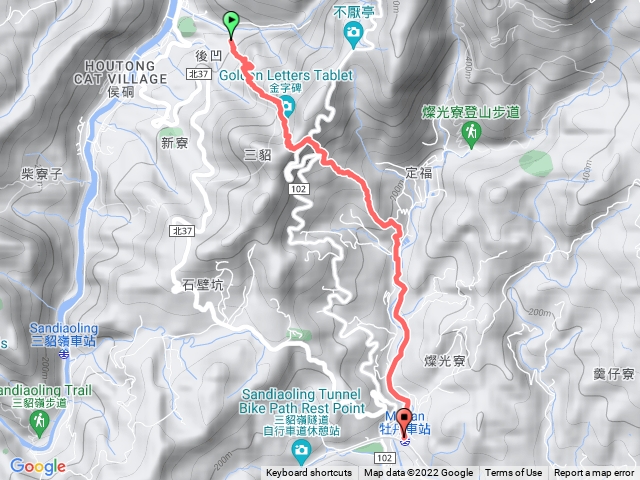Click the 定福 village label
The width and height of the screenshot is (640, 480).
click(419, 173)
